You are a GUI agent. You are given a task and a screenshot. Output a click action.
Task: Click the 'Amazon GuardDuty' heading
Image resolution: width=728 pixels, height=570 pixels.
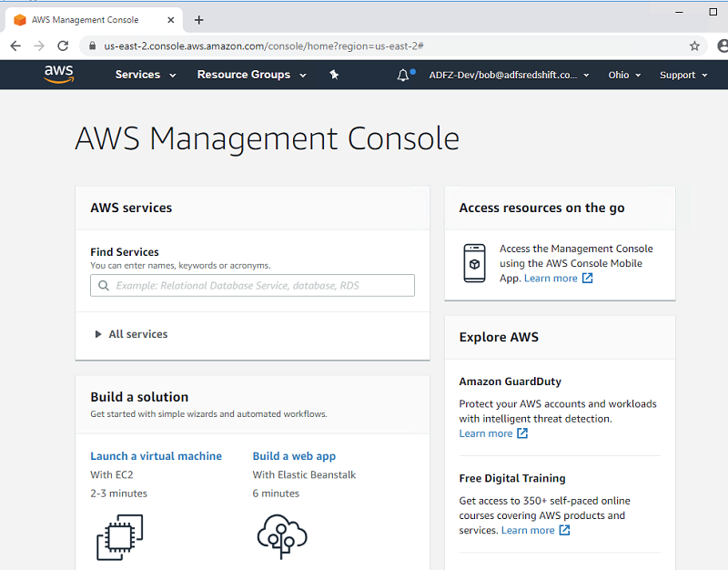pyautogui.click(x=511, y=382)
